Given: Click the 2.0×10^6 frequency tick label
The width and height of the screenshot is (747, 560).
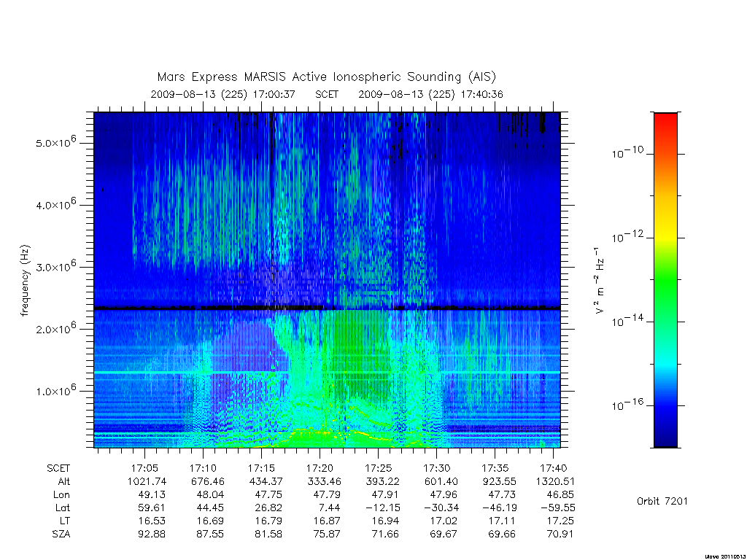Looking at the screenshot, I should (x=55, y=329).
